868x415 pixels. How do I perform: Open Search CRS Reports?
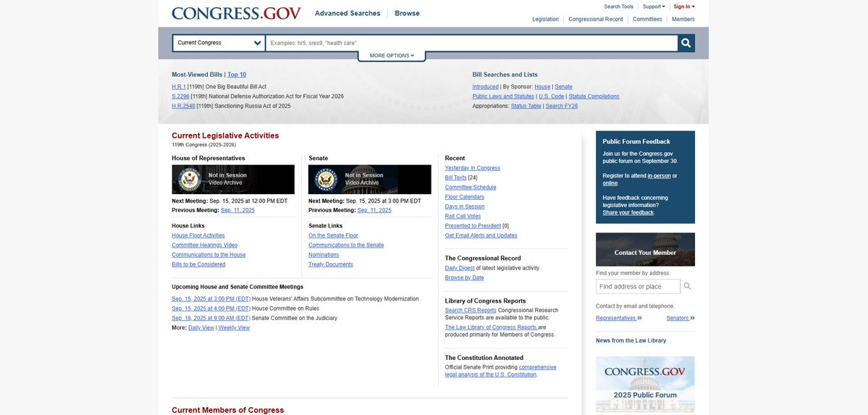pyautogui.click(x=471, y=310)
